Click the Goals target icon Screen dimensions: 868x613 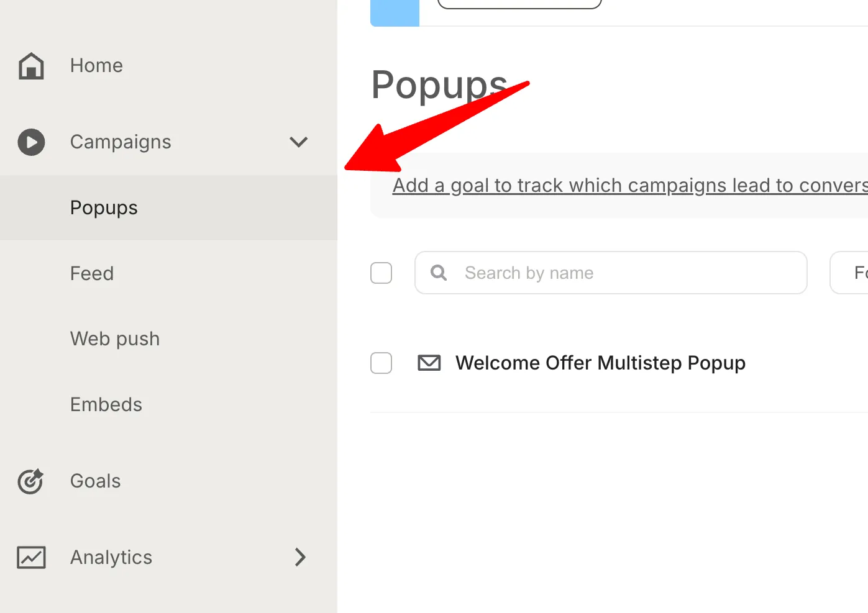point(30,481)
